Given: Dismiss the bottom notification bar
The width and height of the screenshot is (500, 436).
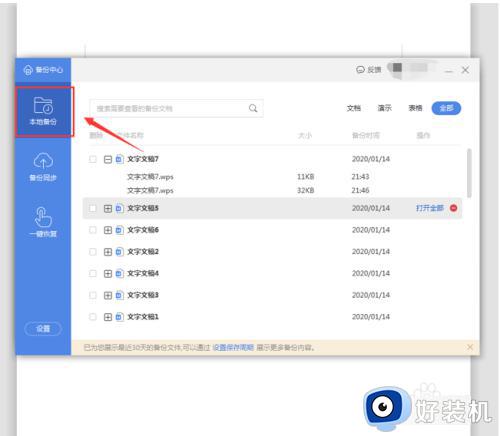Looking at the screenshot, I should [x=470, y=347].
